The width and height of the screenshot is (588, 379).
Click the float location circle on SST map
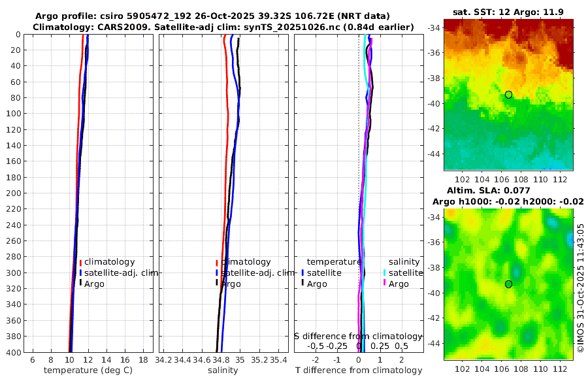click(x=508, y=95)
